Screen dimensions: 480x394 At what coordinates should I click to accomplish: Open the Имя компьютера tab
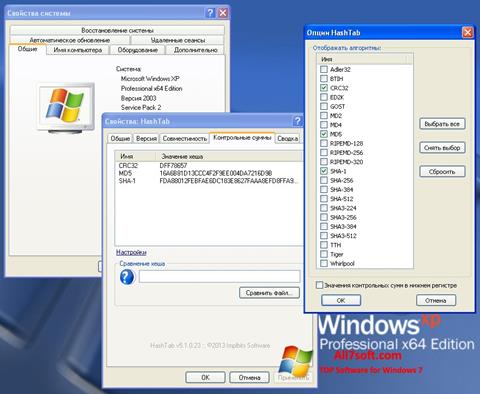pyautogui.click(x=78, y=50)
